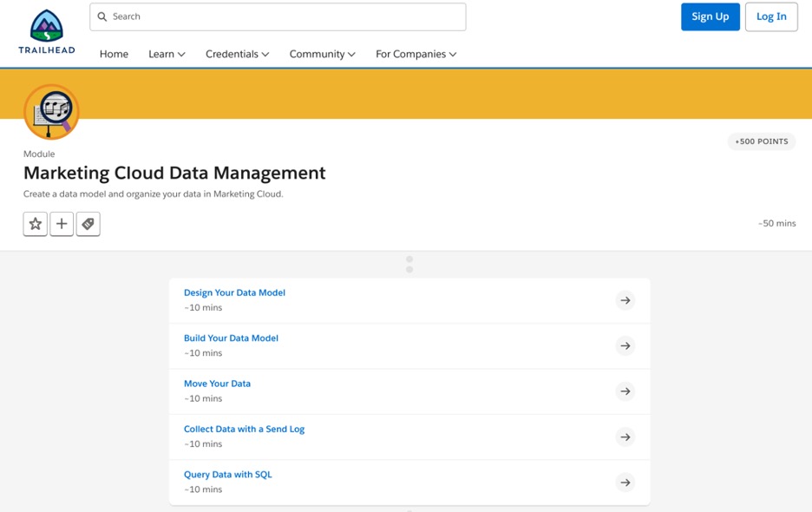Click arrow next to Design Your Data Model
The width and height of the screenshot is (812, 512).
click(x=625, y=300)
